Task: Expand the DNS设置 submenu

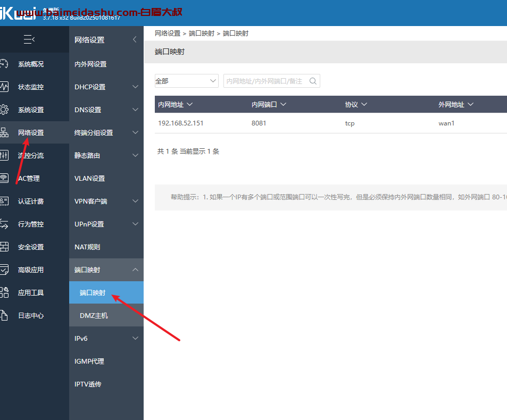Action: pos(136,110)
